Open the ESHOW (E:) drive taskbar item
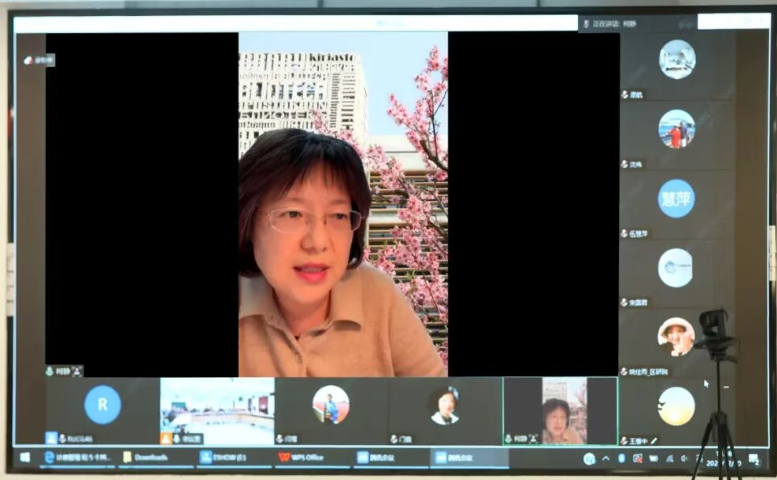777x480 pixels. point(223,457)
